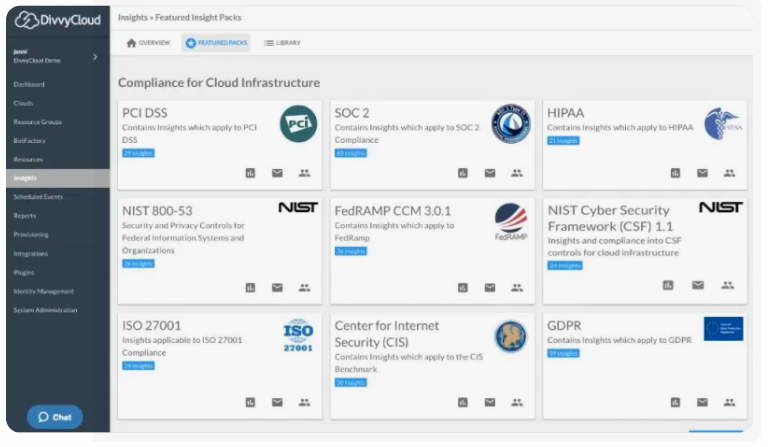Click the people icon on FedRAMP CCM card
This screenshot has width=768, height=447.
click(x=517, y=287)
